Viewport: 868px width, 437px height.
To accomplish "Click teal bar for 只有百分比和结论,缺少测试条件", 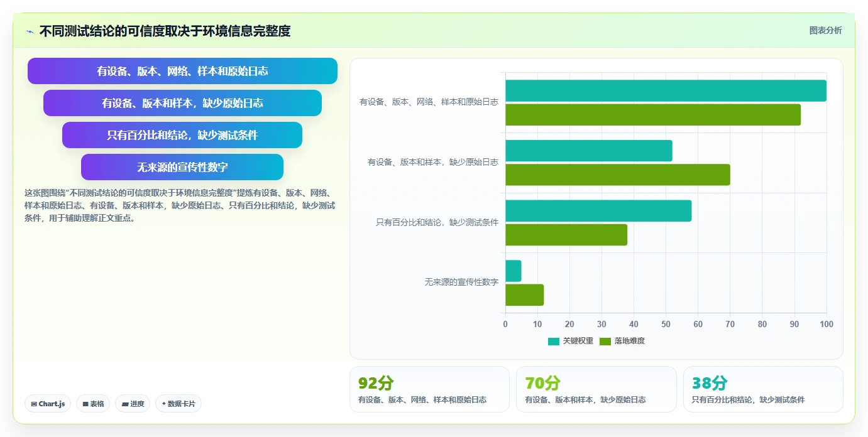I will [x=598, y=211].
